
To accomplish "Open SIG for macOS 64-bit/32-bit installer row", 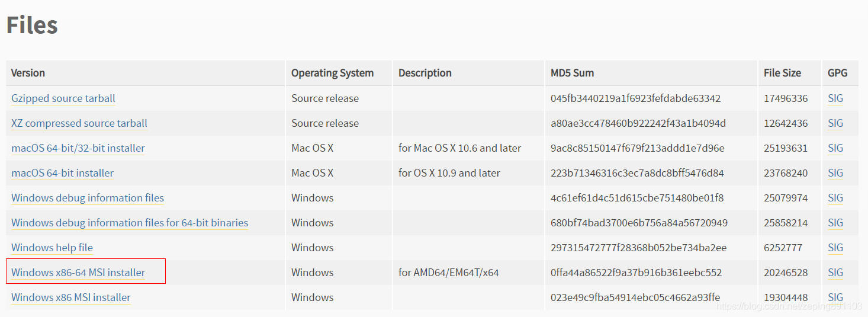I will (835, 148).
